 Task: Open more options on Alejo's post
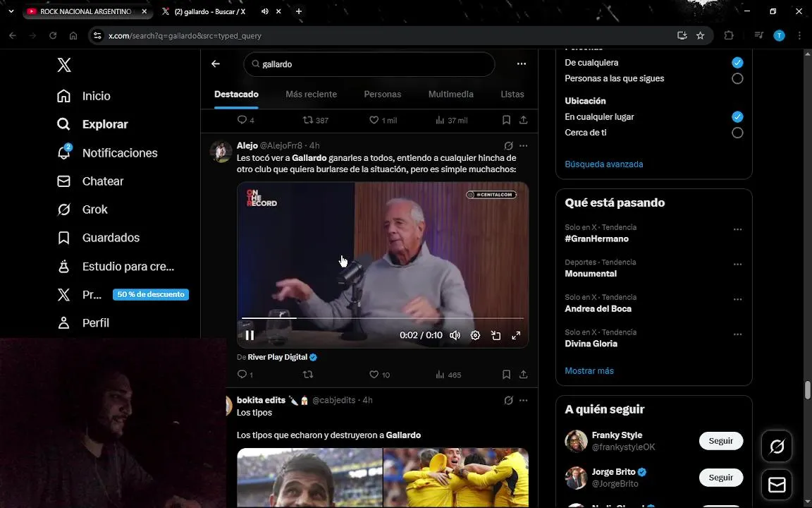[524, 145]
